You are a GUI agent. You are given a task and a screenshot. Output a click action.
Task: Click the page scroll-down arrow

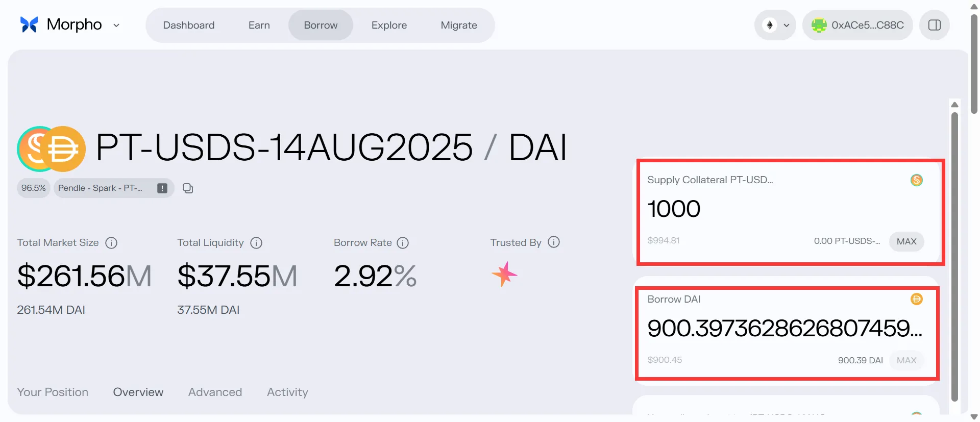(x=974, y=417)
